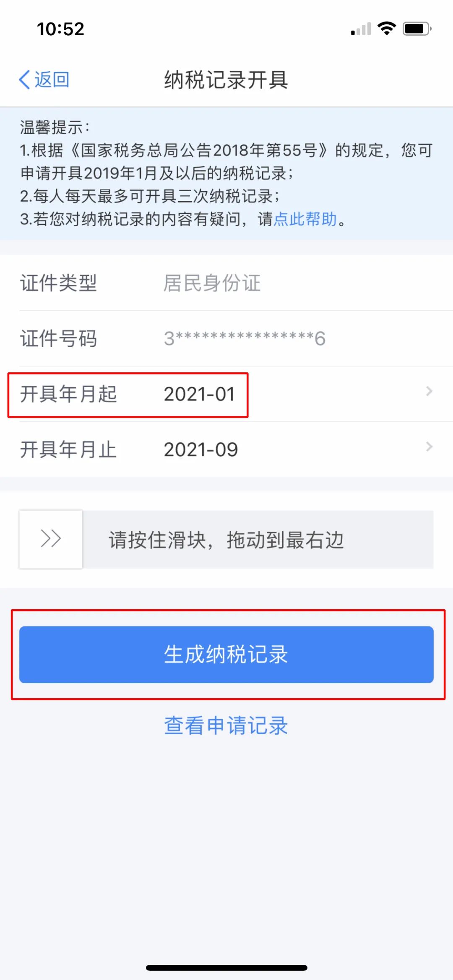Screen dimensions: 453x980
Task: Open the 开具年月止 end month picker chevron
Action: click(x=429, y=447)
